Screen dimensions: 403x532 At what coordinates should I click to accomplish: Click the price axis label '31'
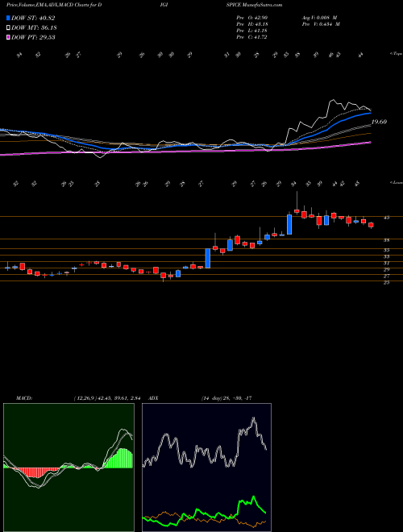(386, 263)
